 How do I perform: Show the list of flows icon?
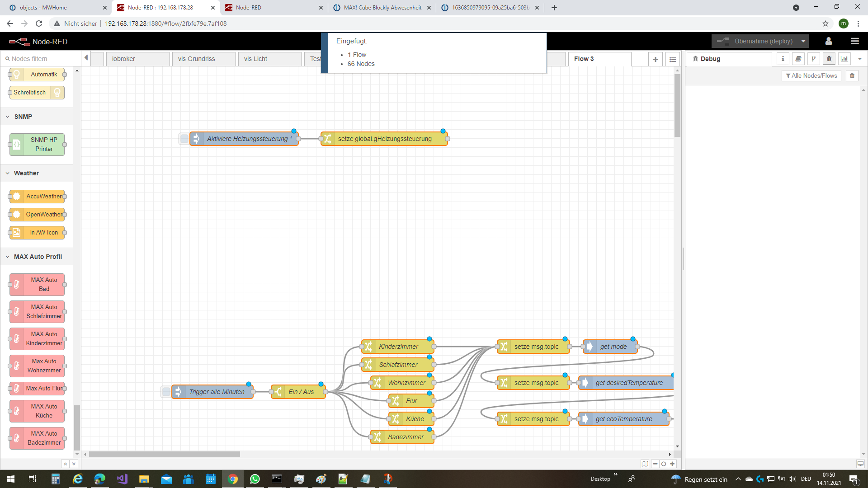(x=673, y=59)
